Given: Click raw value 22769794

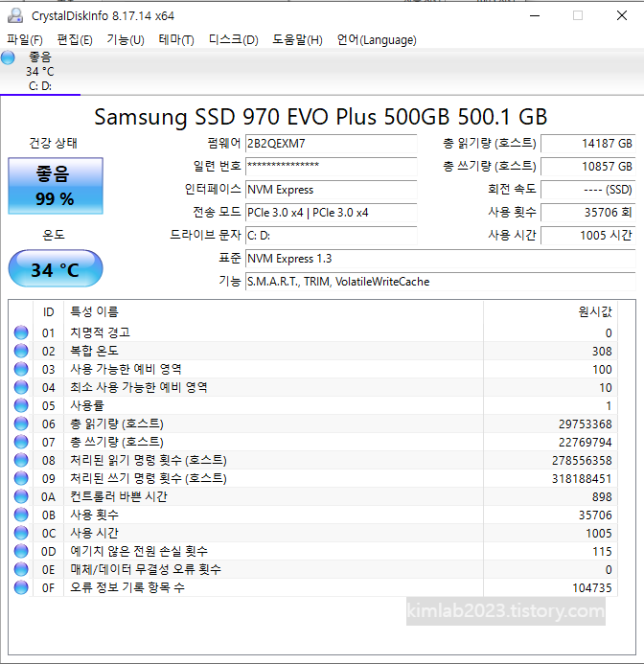Looking at the screenshot, I should pos(586,442).
